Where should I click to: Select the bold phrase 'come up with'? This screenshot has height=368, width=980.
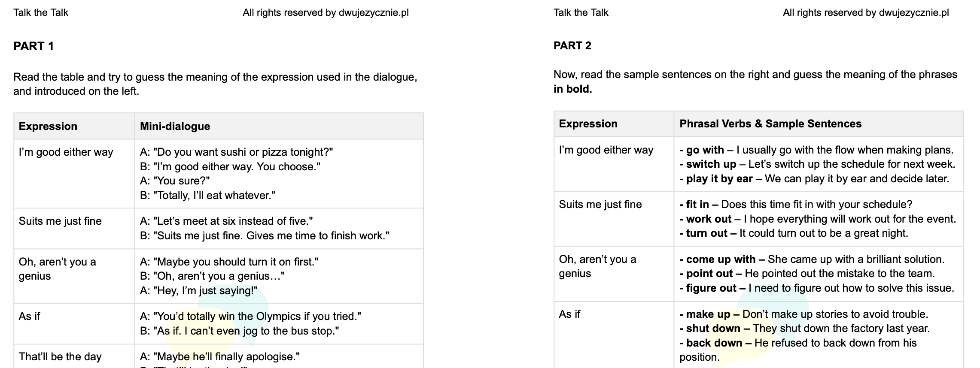click(720, 259)
